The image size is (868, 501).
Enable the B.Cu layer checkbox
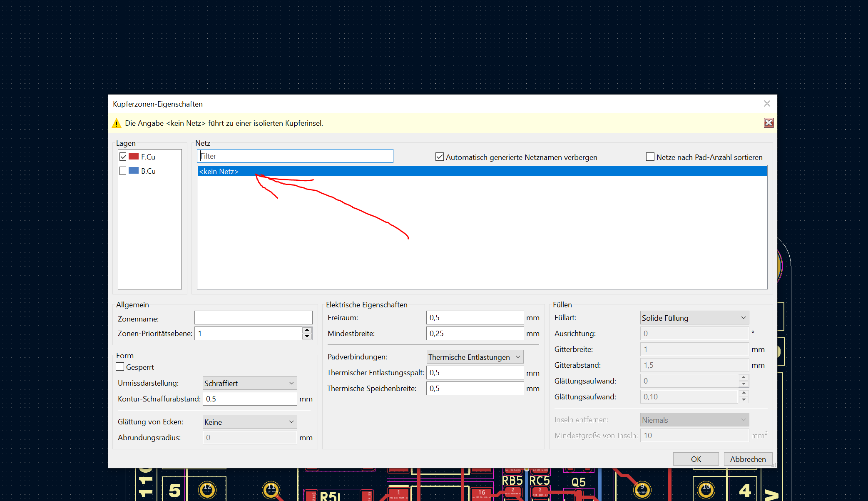click(x=123, y=171)
